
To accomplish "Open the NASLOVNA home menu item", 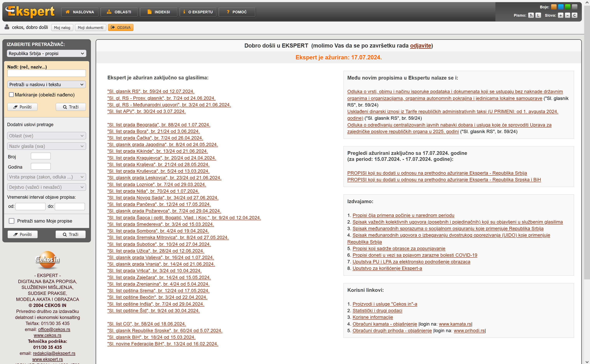I will click(80, 12).
